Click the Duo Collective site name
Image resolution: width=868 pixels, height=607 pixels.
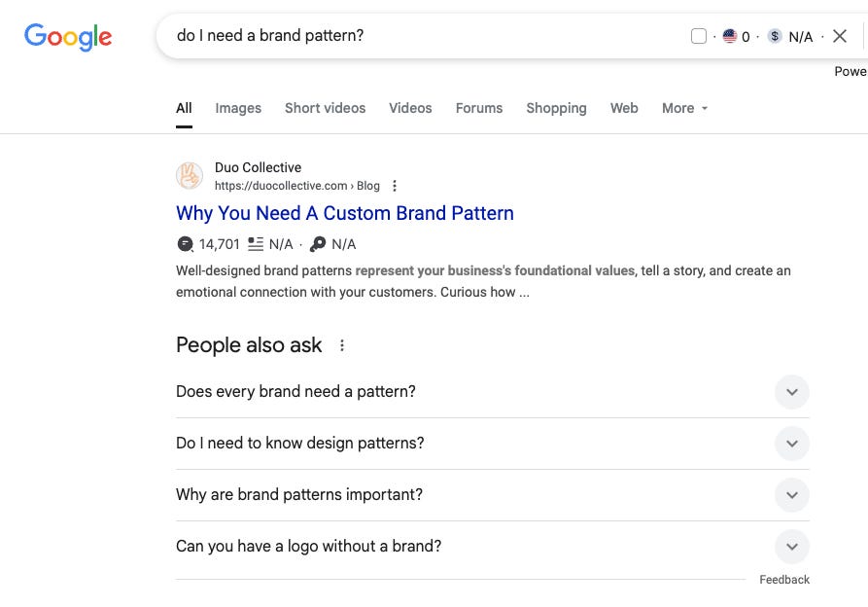coord(258,167)
